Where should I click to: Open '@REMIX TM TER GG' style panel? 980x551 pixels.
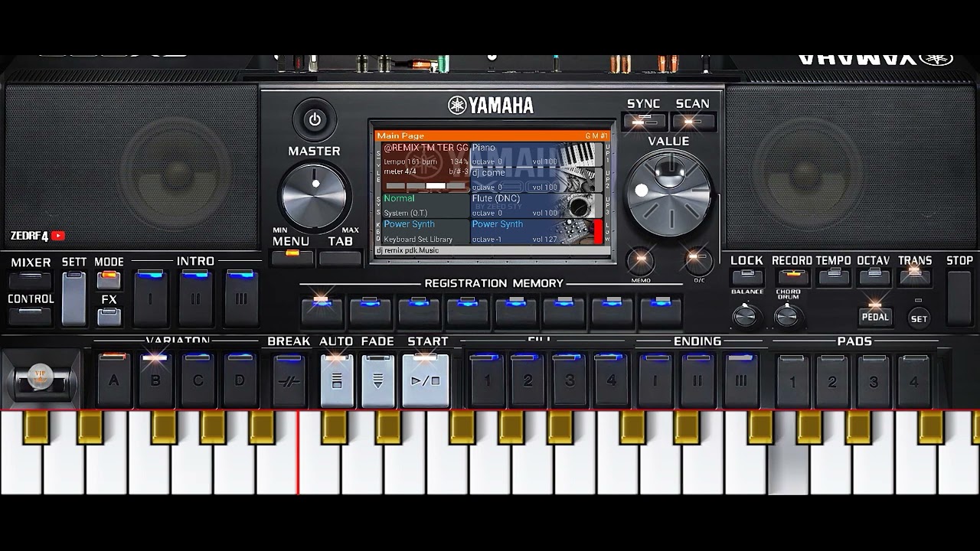425,167
